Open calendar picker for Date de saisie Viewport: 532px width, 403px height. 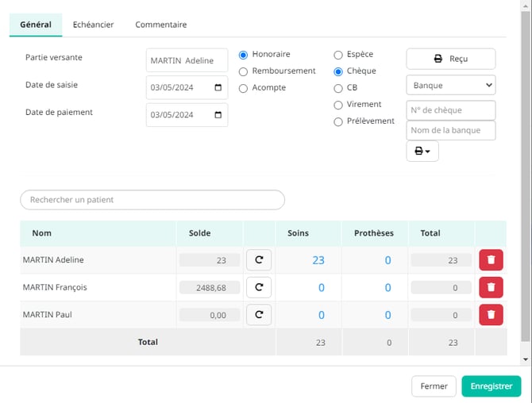point(218,88)
